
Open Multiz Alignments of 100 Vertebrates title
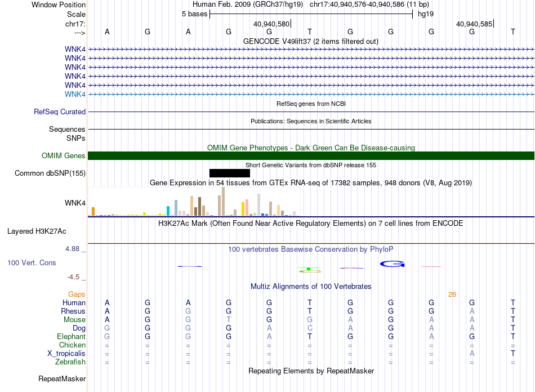tap(311, 286)
